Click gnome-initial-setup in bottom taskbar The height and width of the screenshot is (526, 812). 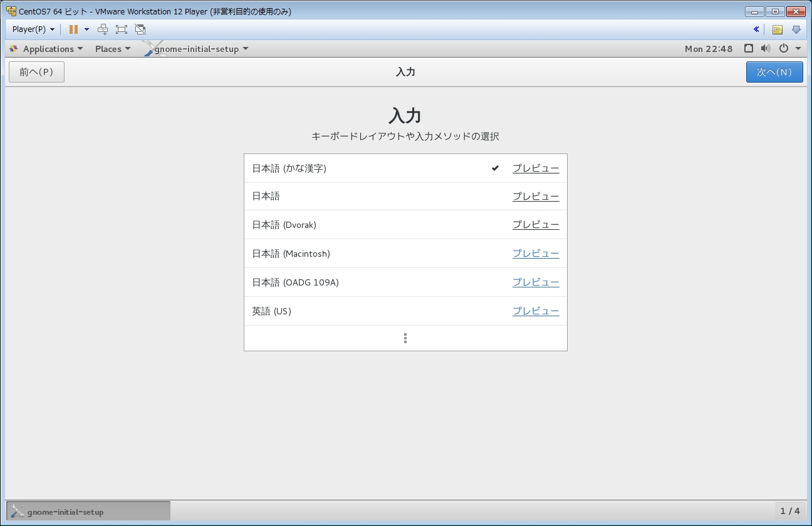[x=88, y=511]
